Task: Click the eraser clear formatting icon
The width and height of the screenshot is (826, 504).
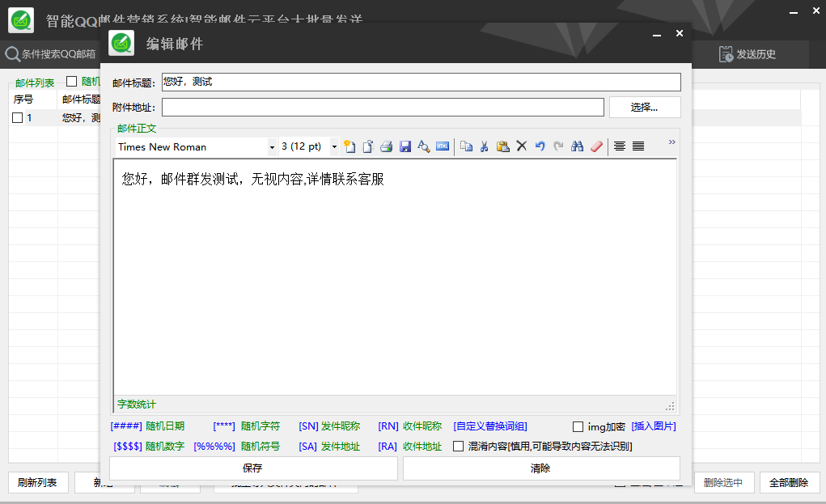Action: coord(596,146)
